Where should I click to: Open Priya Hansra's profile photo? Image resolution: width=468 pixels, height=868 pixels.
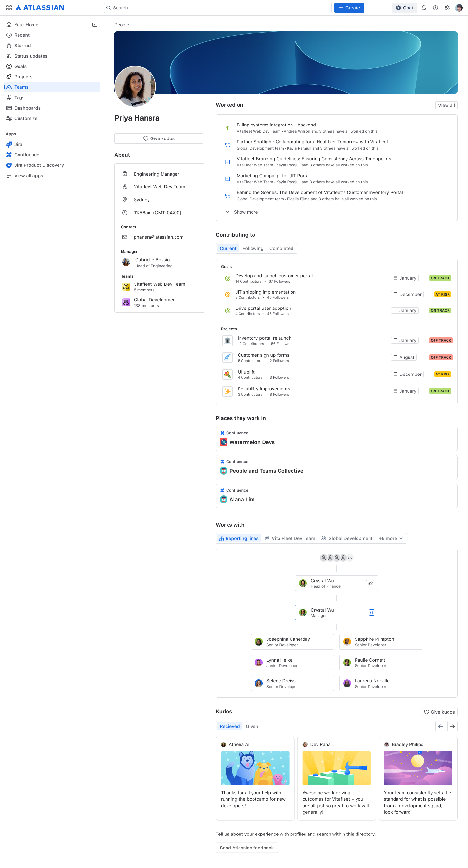[x=135, y=86]
